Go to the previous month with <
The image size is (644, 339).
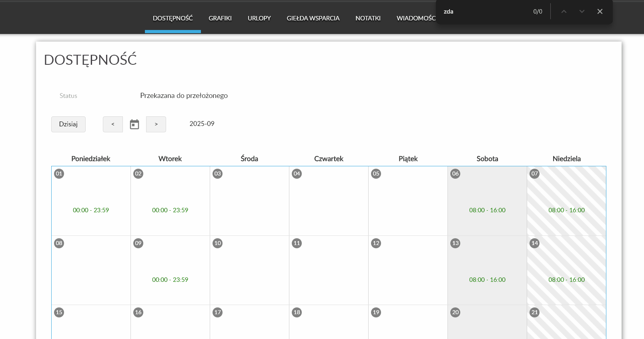tap(113, 124)
